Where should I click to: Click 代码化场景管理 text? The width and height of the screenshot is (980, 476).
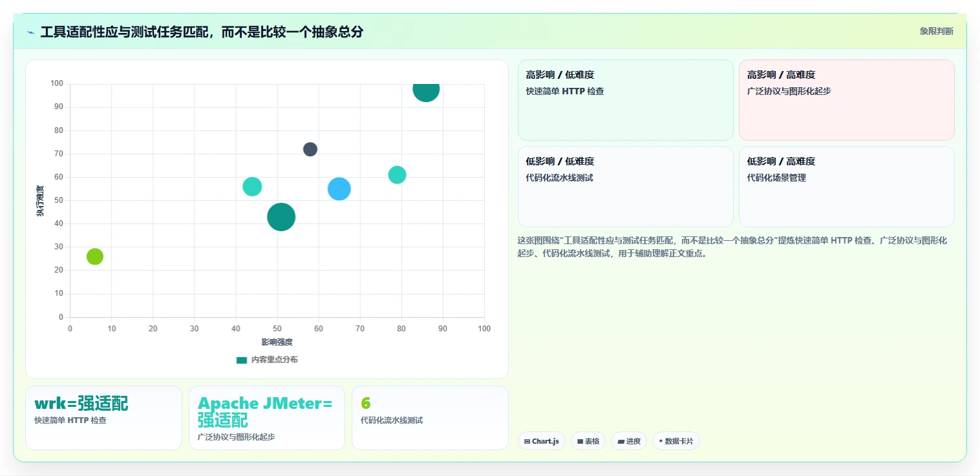point(776,178)
